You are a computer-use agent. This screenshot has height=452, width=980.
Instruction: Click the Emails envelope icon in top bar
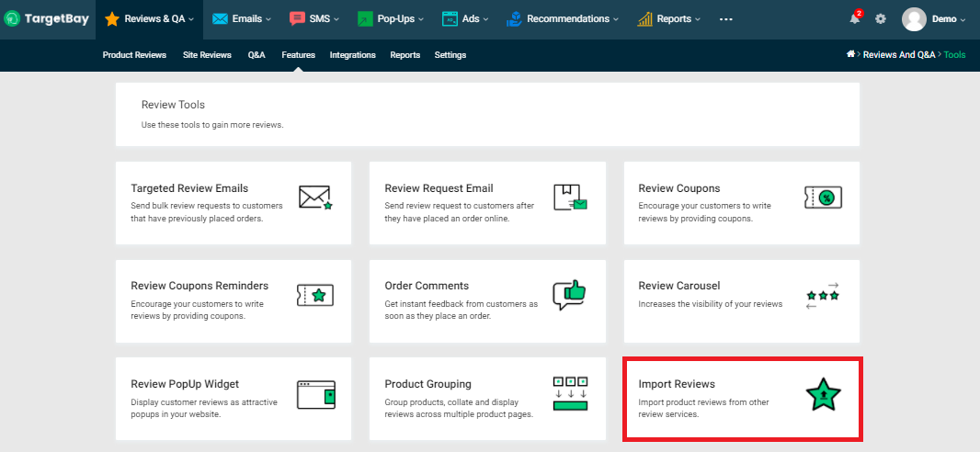coord(220,18)
